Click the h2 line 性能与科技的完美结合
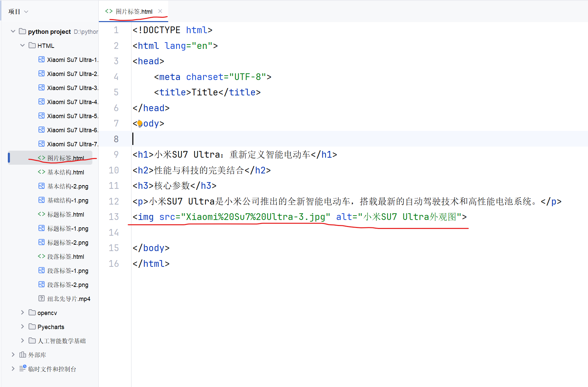Image resolution: width=588 pixels, height=387 pixels. 202,170
